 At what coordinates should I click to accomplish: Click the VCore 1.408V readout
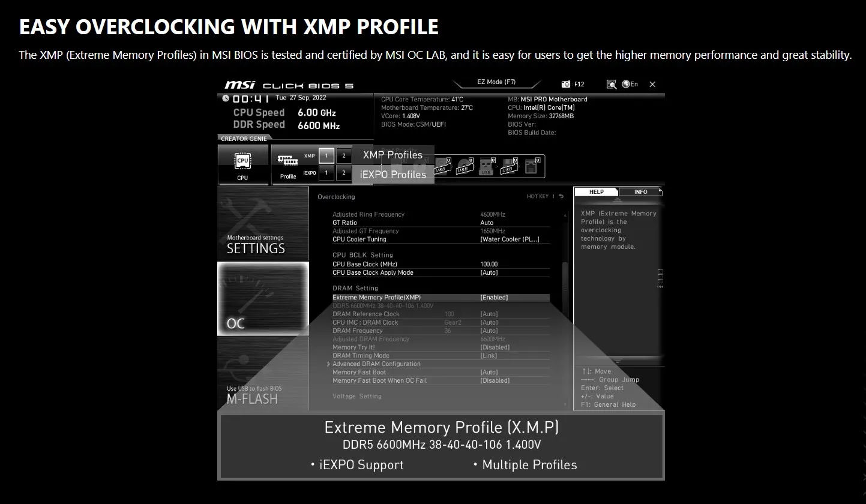coord(400,116)
